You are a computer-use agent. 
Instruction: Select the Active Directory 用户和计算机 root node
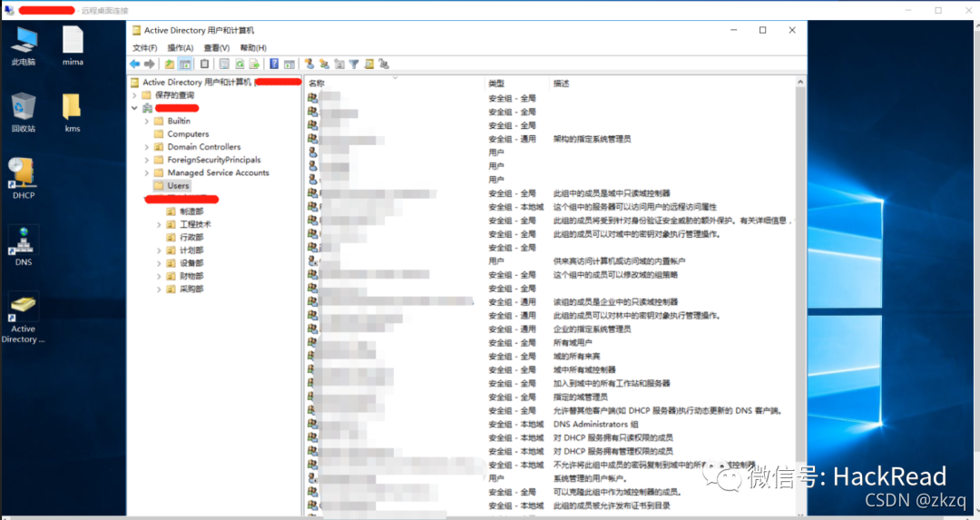point(196,82)
